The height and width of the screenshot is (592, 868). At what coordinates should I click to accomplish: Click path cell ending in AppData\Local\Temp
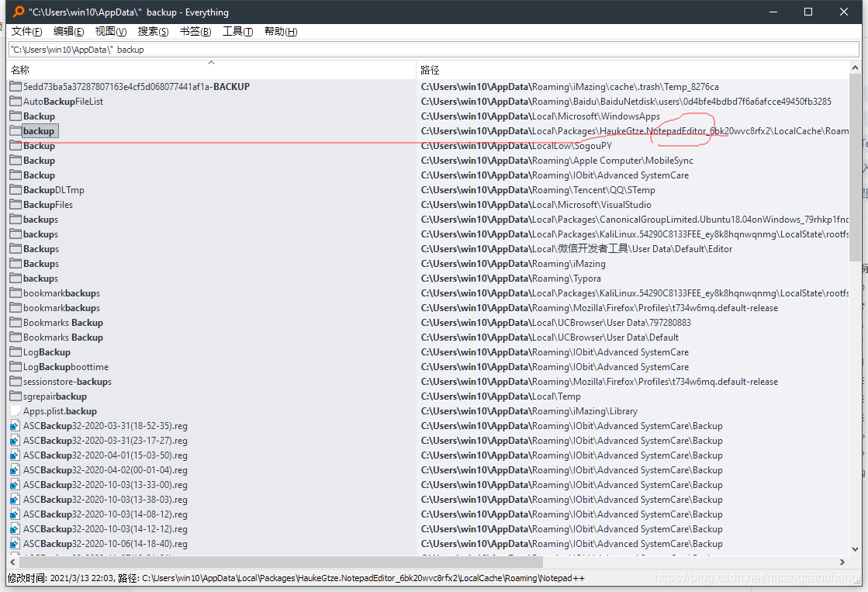tap(500, 396)
